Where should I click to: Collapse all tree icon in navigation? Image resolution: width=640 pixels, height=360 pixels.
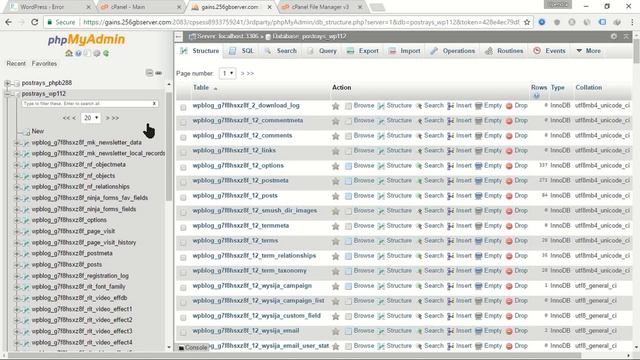point(149,73)
